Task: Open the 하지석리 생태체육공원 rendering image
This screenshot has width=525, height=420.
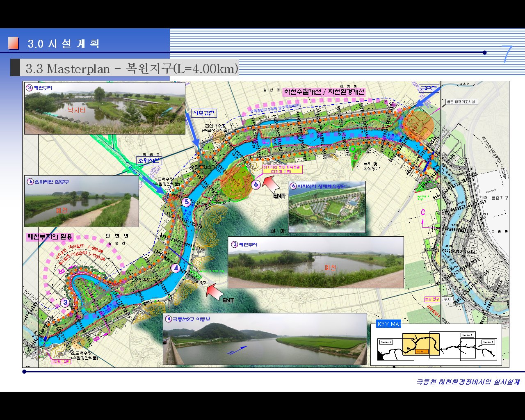Action: pyautogui.click(x=327, y=207)
